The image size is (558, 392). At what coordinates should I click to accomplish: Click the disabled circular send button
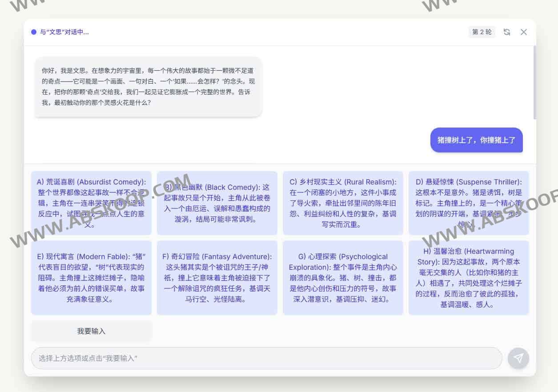(x=518, y=358)
